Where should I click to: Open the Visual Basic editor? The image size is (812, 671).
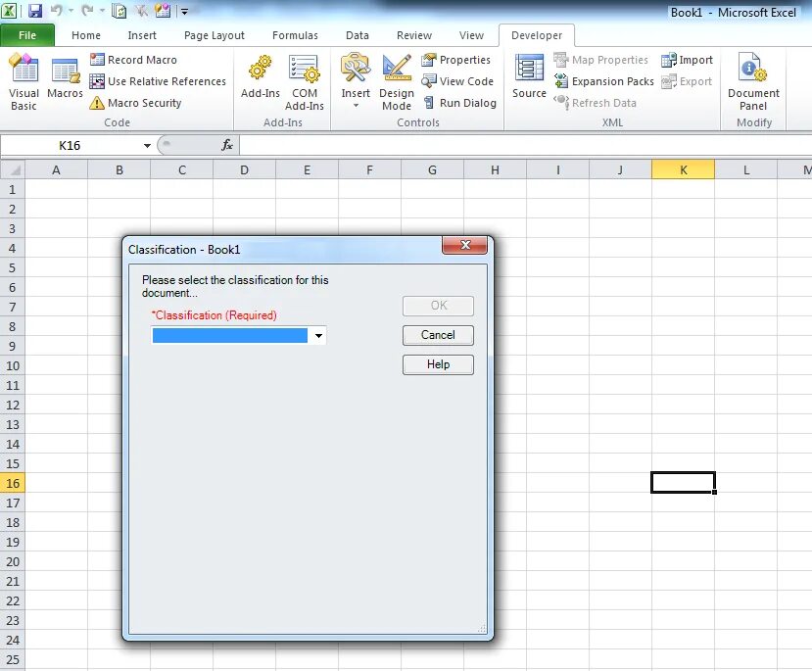24,82
